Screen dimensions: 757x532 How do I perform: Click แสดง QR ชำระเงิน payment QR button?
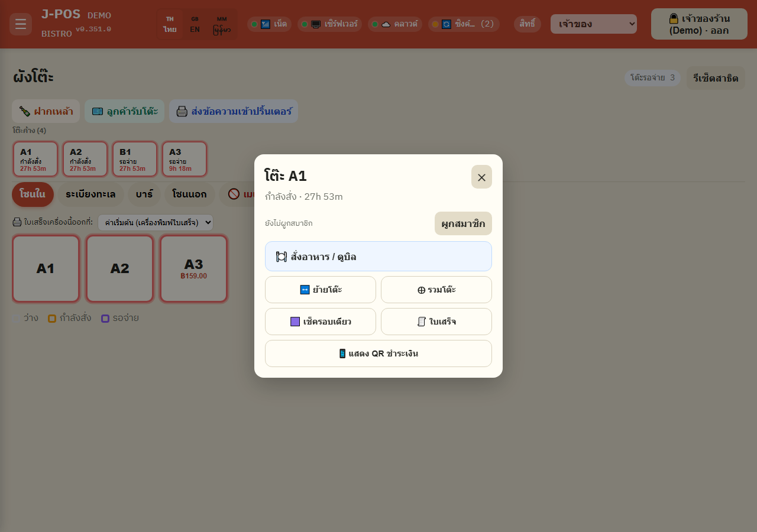coord(378,353)
